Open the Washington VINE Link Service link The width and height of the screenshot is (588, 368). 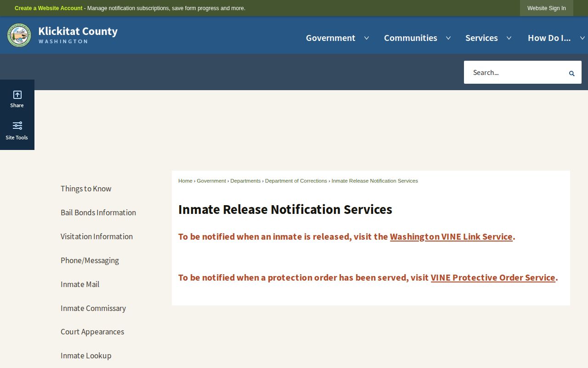click(x=451, y=236)
